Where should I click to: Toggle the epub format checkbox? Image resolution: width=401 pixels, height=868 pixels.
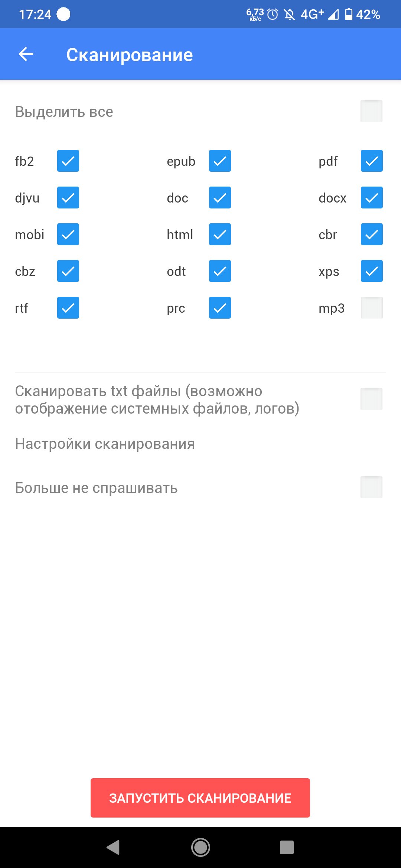(x=220, y=161)
